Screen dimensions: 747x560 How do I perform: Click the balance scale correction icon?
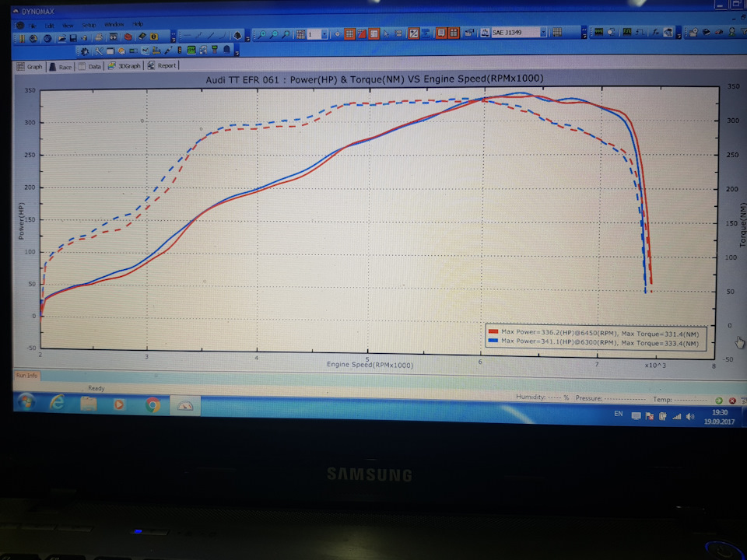485,33
